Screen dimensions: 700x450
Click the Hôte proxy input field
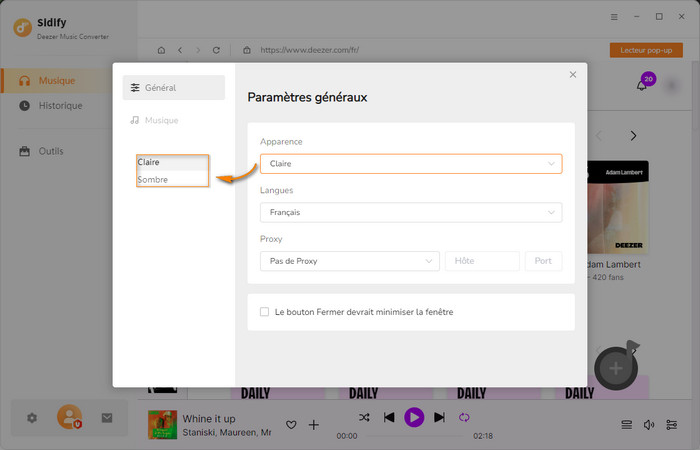point(482,261)
